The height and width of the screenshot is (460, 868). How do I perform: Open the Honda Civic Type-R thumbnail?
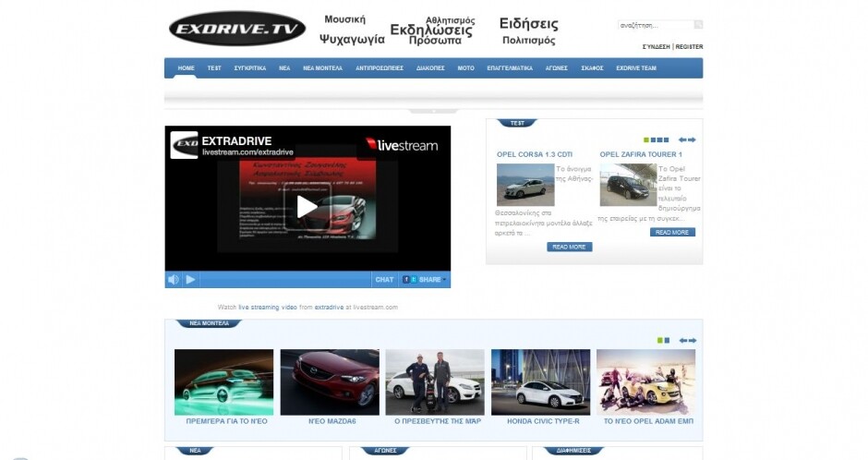(x=541, y=382)
